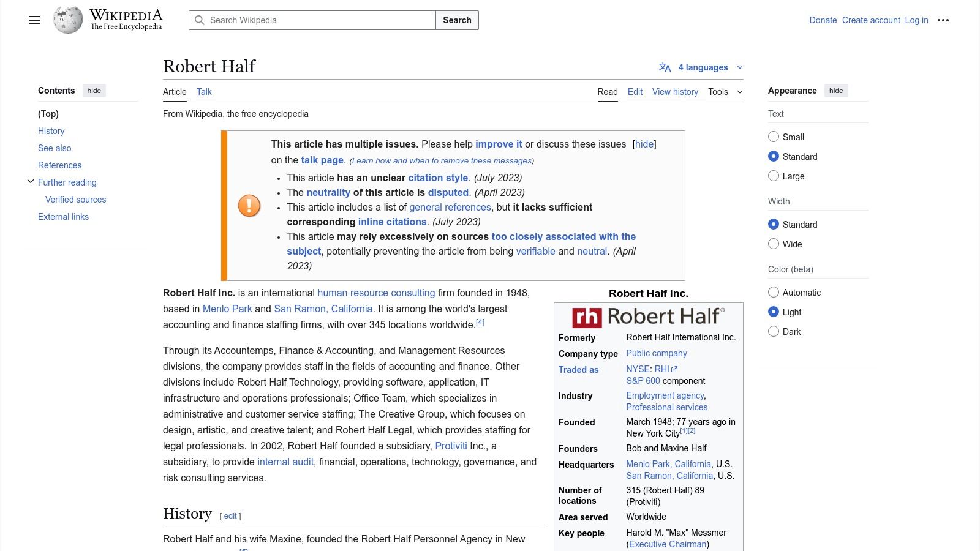The image size is (980, 551).
Task: Open the Protiviti link
Action: click(451, 446)
